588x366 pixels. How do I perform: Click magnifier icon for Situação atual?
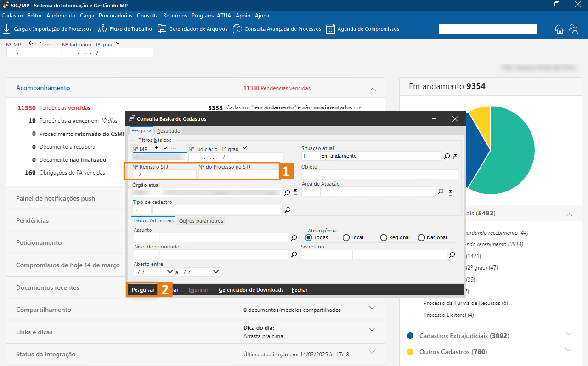[x=447, y=156]
